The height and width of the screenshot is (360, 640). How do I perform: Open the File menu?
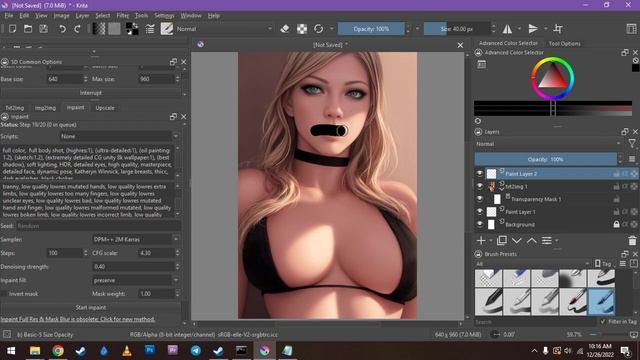pos(9,16)
